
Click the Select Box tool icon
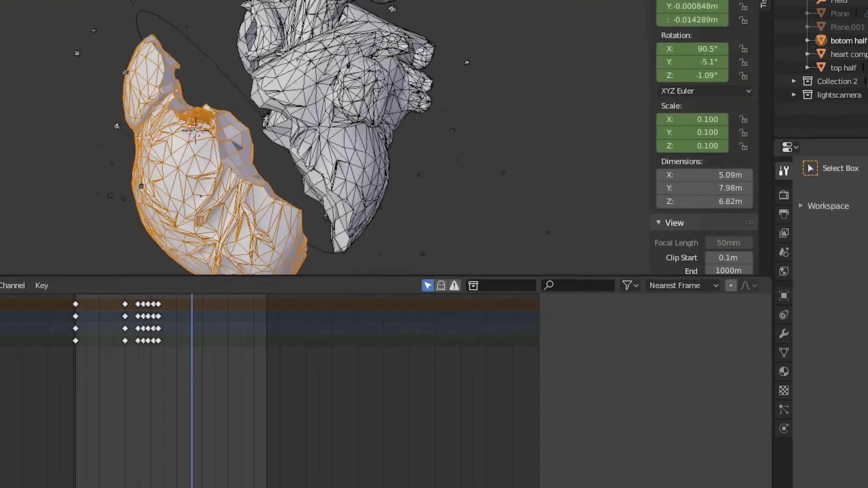pos(810,168)
